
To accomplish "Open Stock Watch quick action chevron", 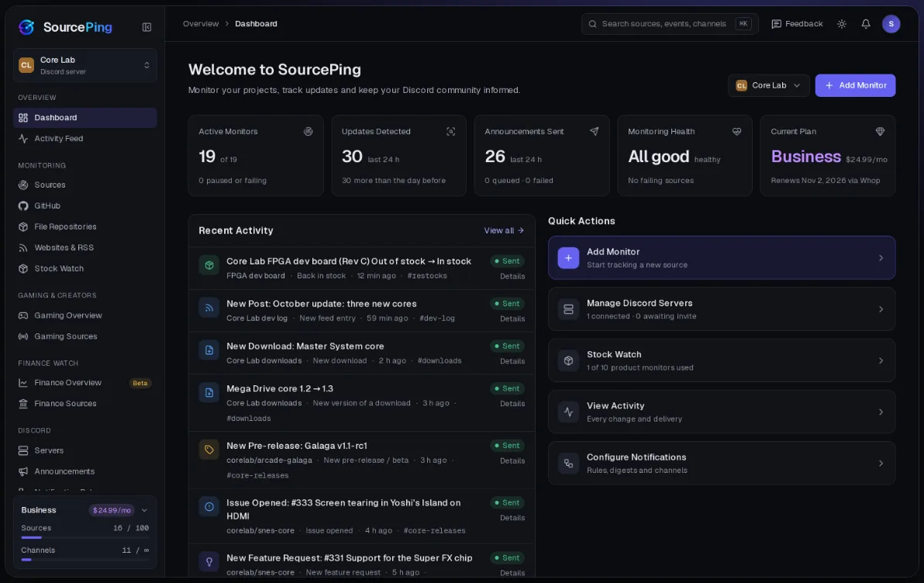I will (881, 360).
